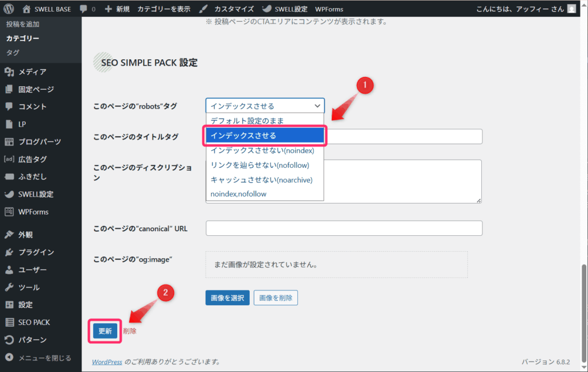Select デフォルト設定のまま option
The width and height of the screenshot is (588, 372).
click(265, 121)
